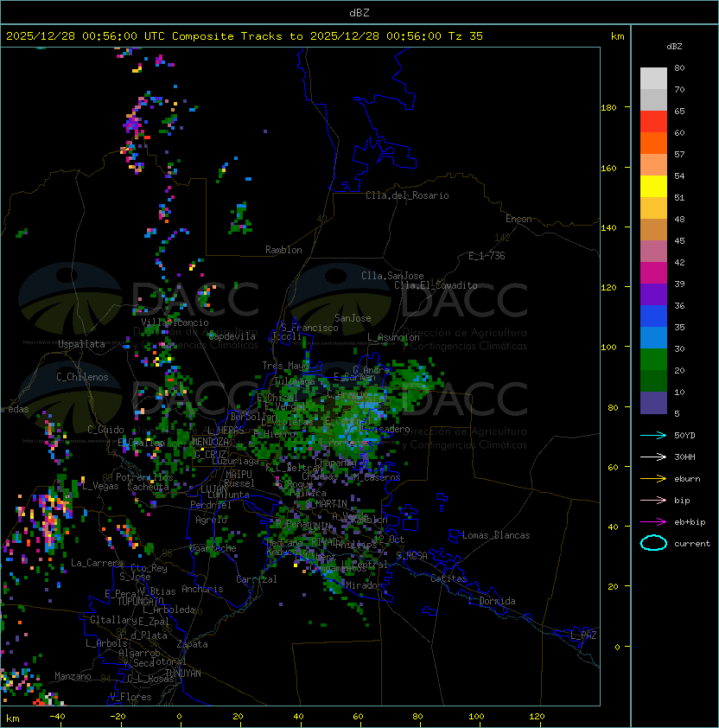
Task: Pick the light gray top legend swatch
Action: click(653, 78)
